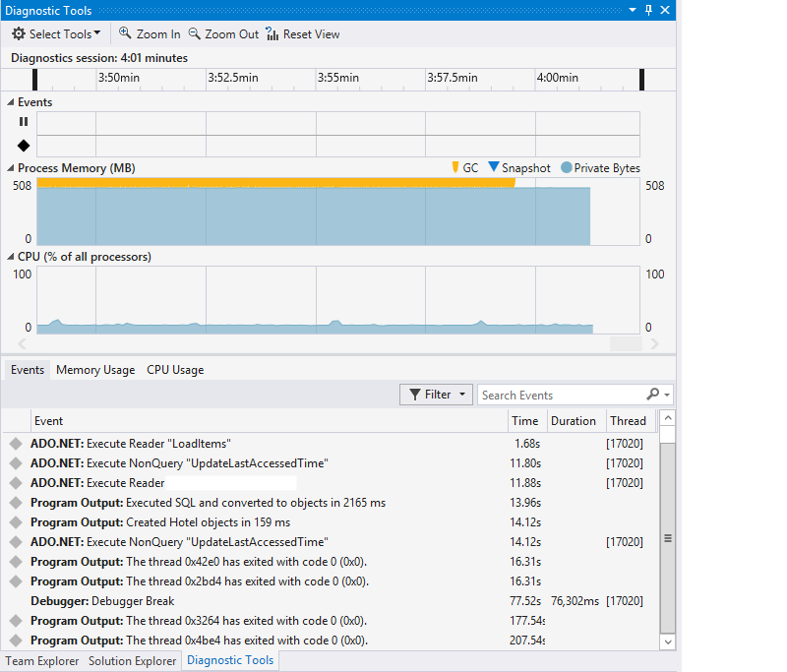Click the events list vertical scrollbar thumb
This screenshot has height=672, width=787.
click(x=667, y=538)
